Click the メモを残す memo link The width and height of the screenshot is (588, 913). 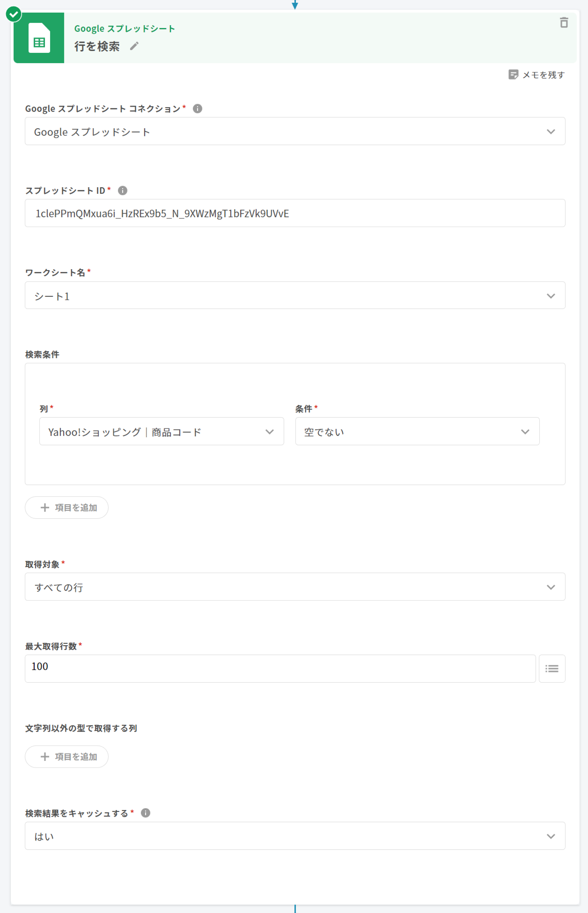click(537, 75)
